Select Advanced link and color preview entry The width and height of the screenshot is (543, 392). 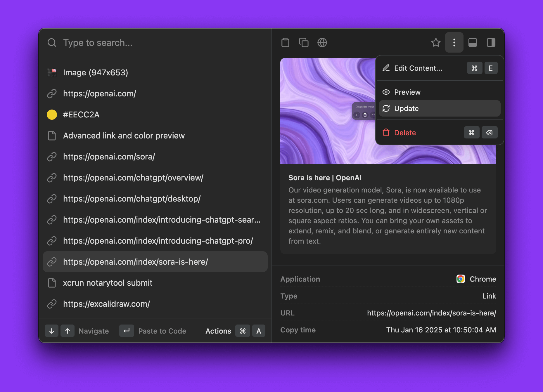155,136
